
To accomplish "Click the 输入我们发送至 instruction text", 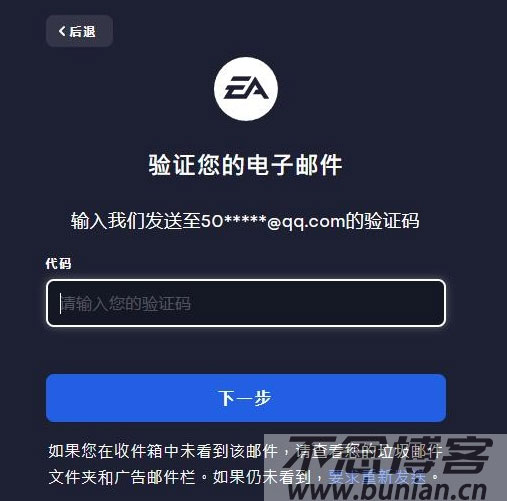I will pos(136,221).
